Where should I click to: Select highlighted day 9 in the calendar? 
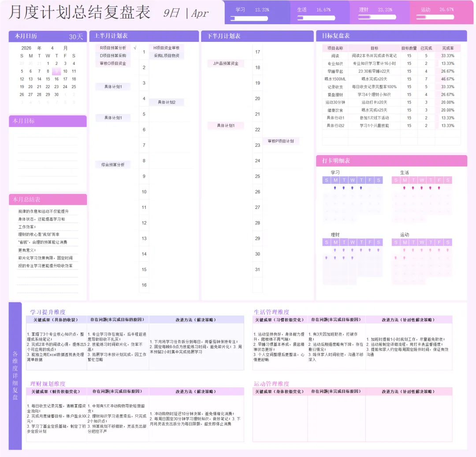point(56,71)
